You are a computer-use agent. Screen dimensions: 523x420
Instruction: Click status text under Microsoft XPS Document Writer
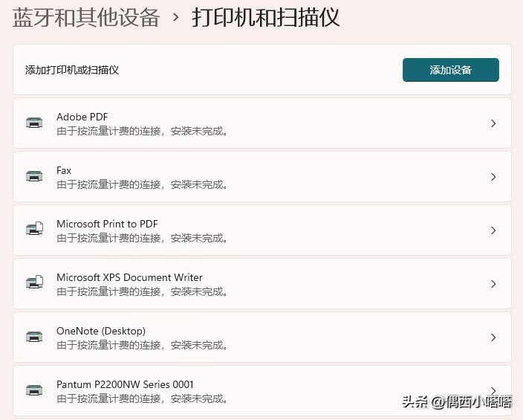click(142, 292)
